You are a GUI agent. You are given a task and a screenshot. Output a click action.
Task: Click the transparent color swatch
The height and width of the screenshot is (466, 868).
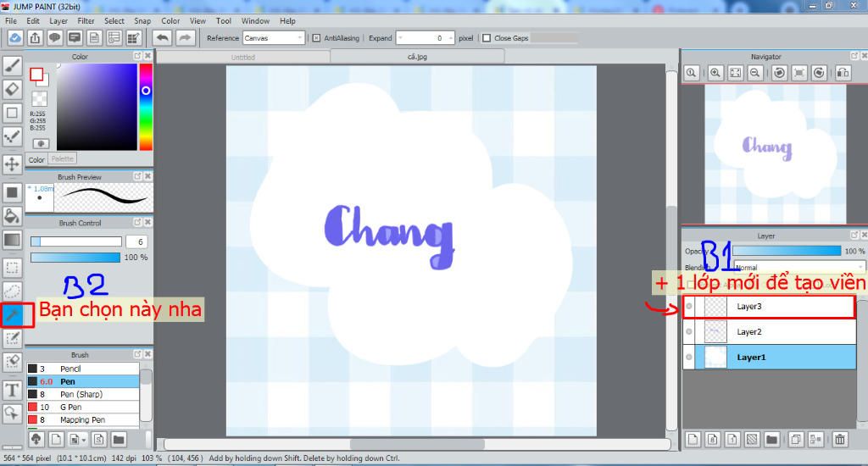(x=39, y=98)
